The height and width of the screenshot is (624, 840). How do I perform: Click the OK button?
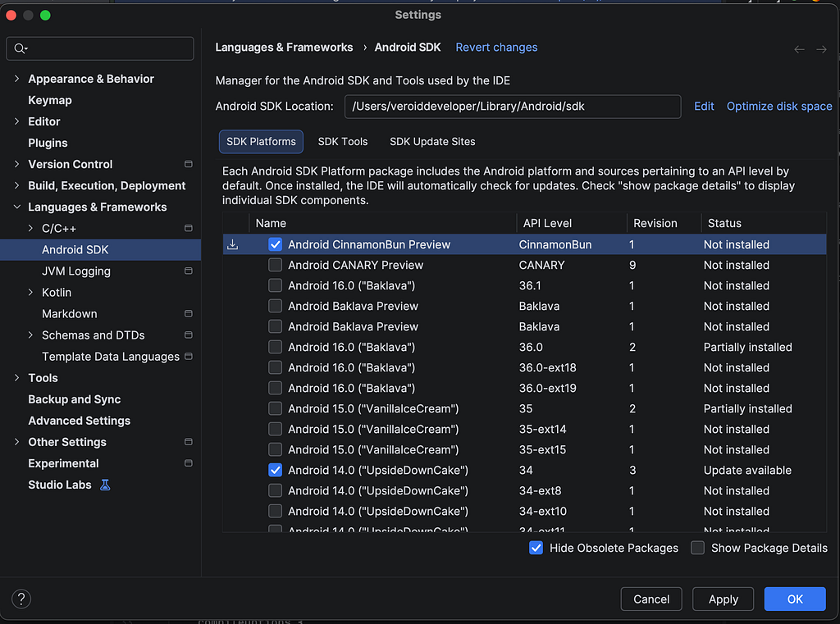coord(795,599)
